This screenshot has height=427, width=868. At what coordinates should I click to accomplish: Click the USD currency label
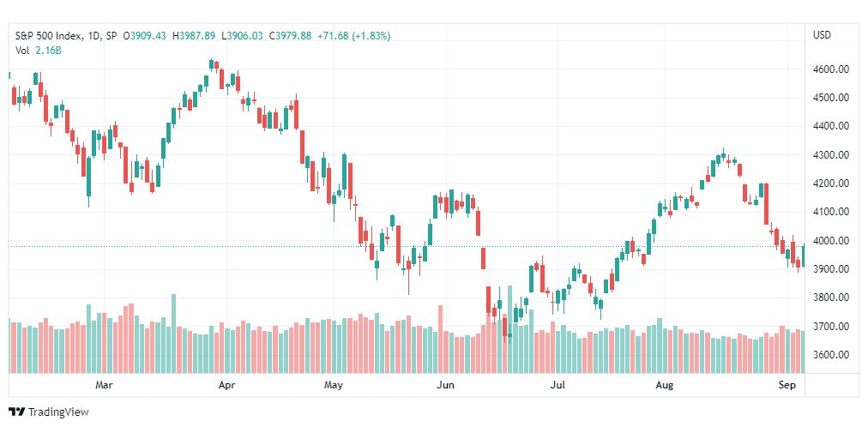[822, 35]
